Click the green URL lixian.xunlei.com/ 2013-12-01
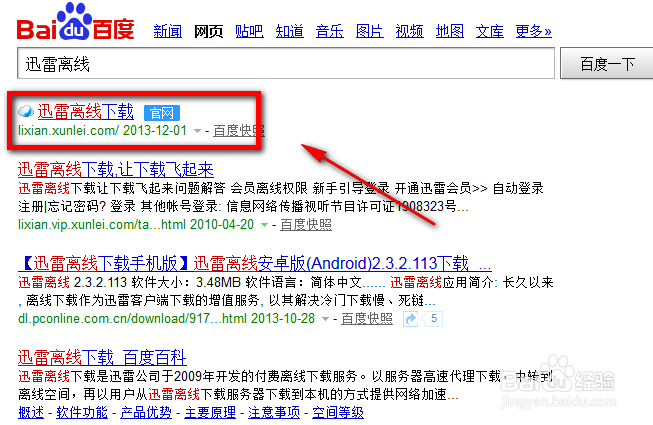This screenshot has height=425, width=653. [x=102, y=131]
